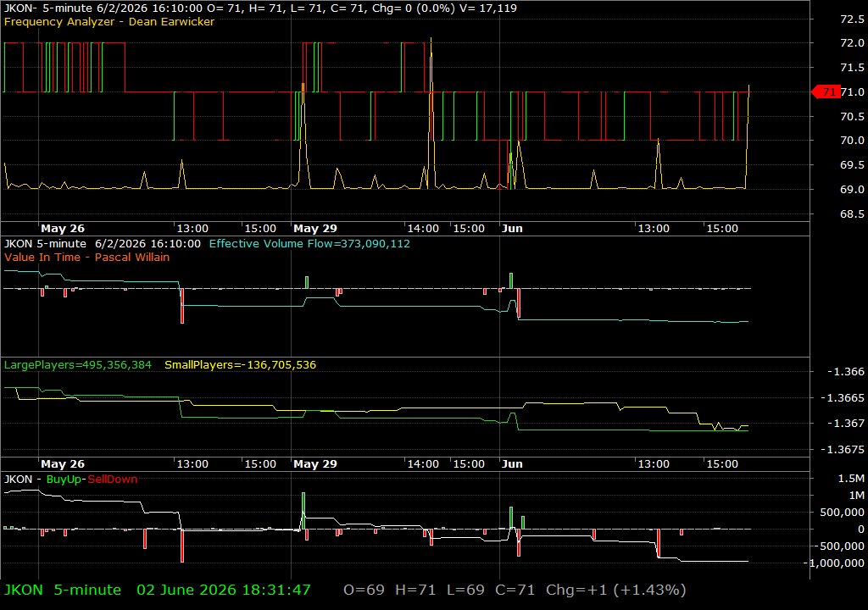Click the -1.367 axis label
868x610 pixels.
(846, 424)
